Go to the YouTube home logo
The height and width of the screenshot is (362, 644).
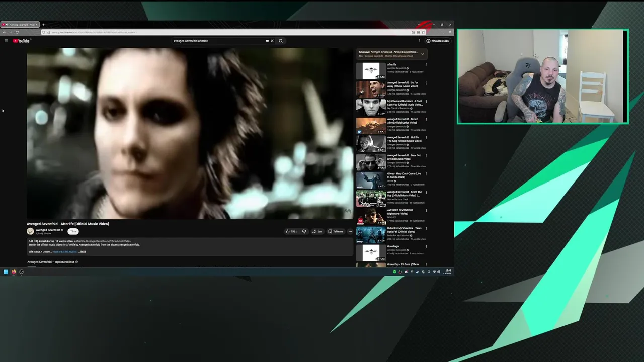coord(22,41)
